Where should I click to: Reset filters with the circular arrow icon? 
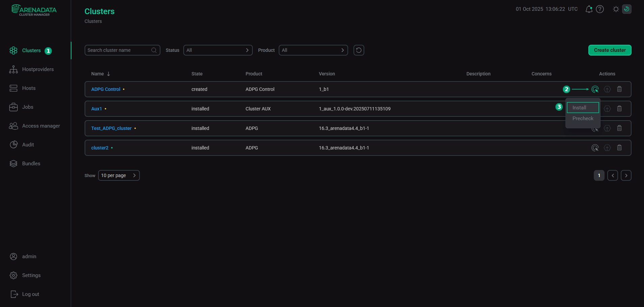(x=359, y=50)
